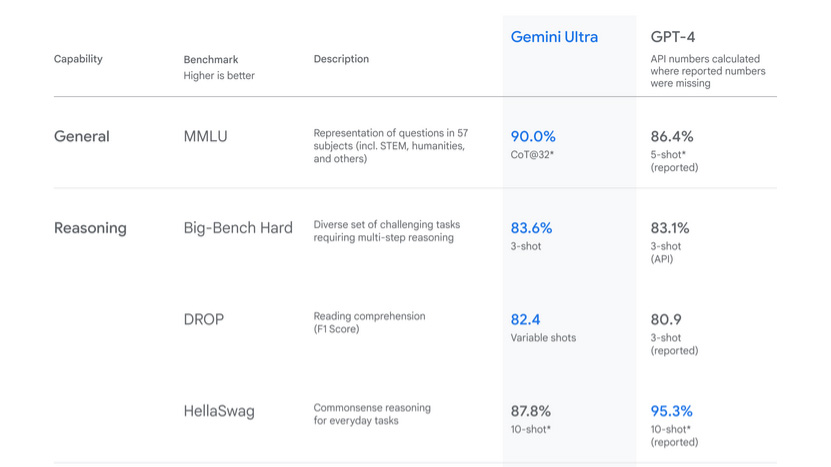Select GPT-4's 95.3% HellaSwag score
This screenshot has width=831, height=467.
pos(672,411)
